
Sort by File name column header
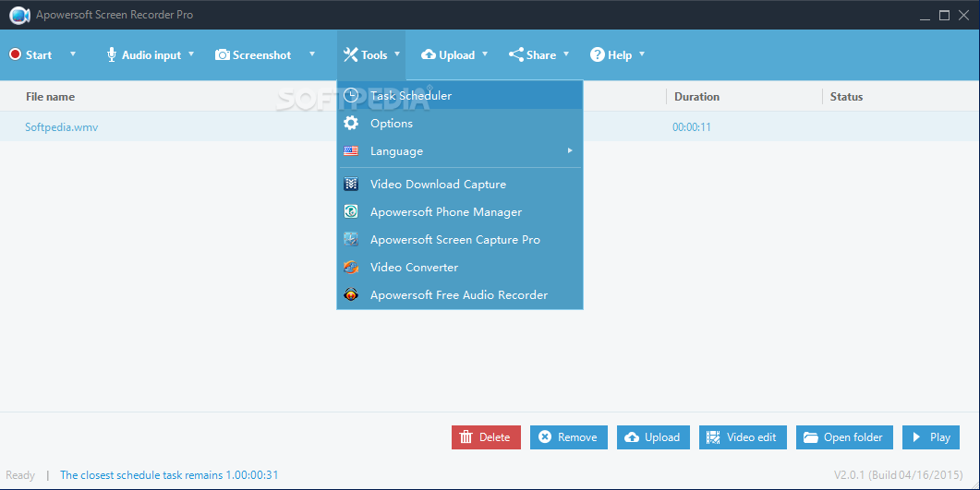[50, 97]
